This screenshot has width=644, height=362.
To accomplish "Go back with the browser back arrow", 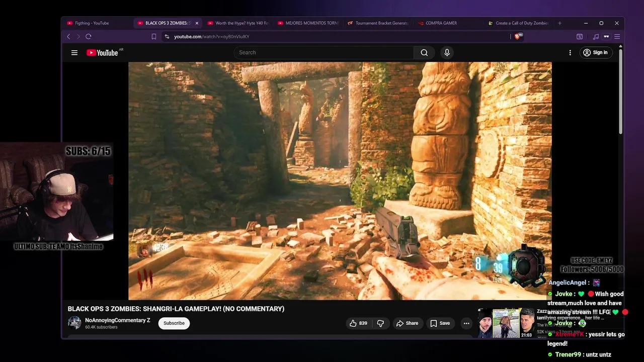I will click(69, 36).
